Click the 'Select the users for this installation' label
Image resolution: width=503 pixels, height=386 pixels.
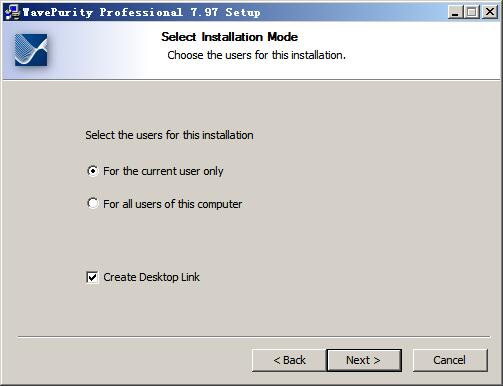tap(169, 135)
